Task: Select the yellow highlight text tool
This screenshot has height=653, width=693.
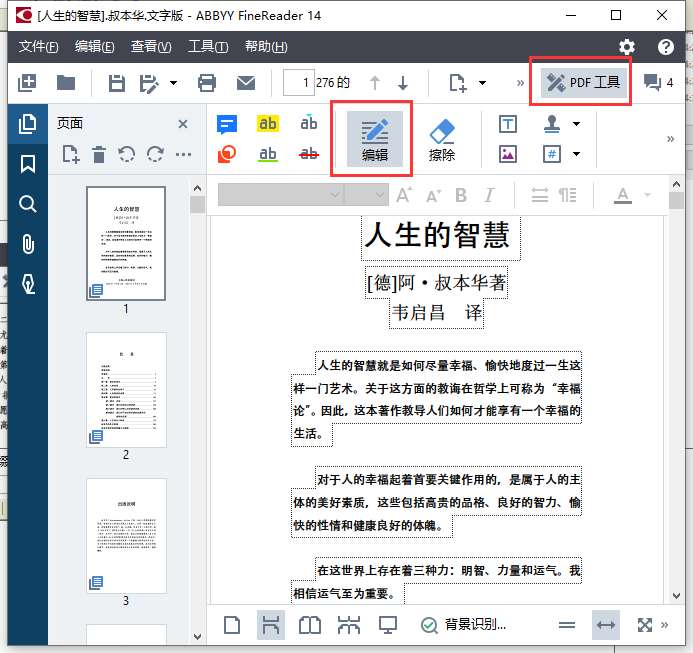Action: (x=268, y=124)
